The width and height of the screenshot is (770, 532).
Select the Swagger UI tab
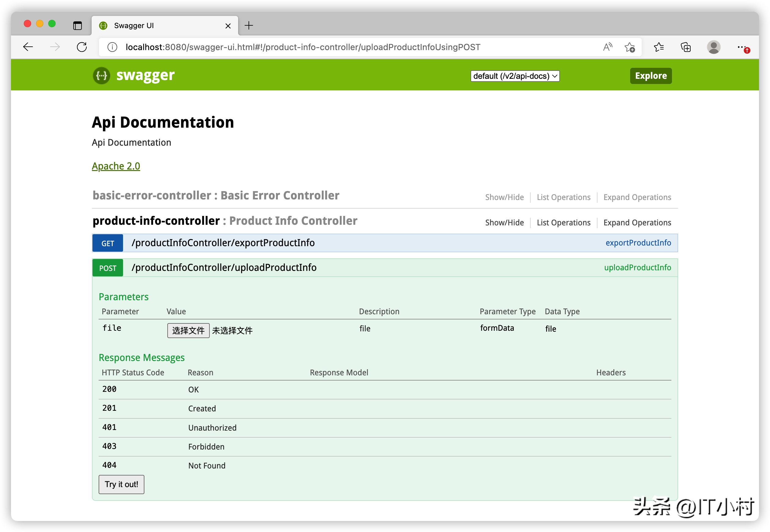(165, 26)
